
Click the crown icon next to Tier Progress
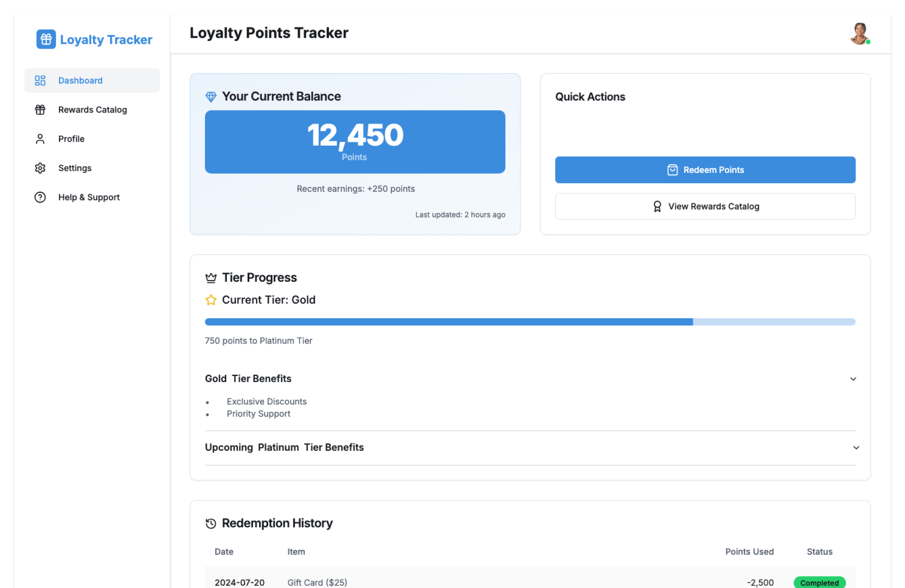[x=211, y=278]
